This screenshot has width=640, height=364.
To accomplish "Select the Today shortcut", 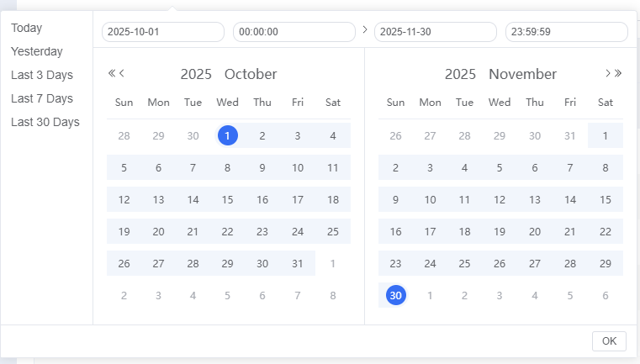I will click(26, 28).
